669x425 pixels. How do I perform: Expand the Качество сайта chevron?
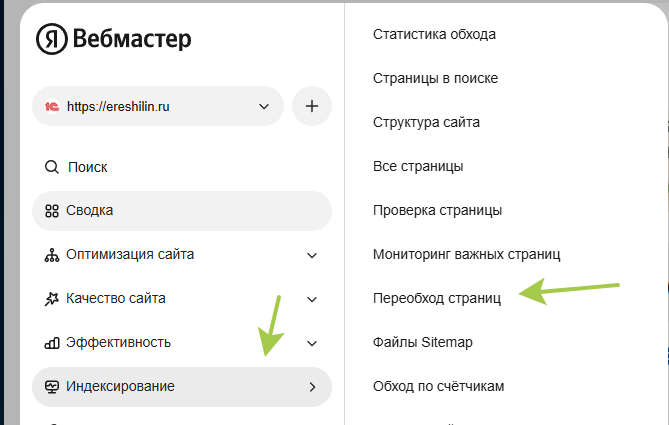[x=312, y=299]
